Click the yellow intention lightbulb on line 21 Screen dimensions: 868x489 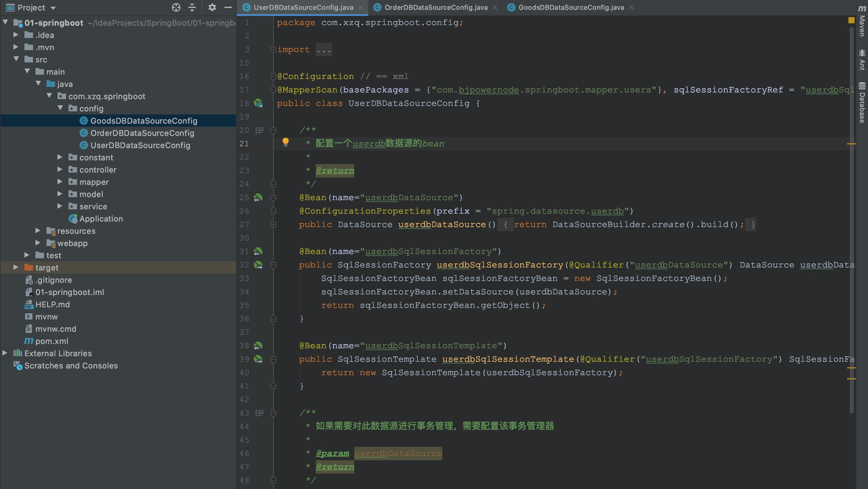285,142
